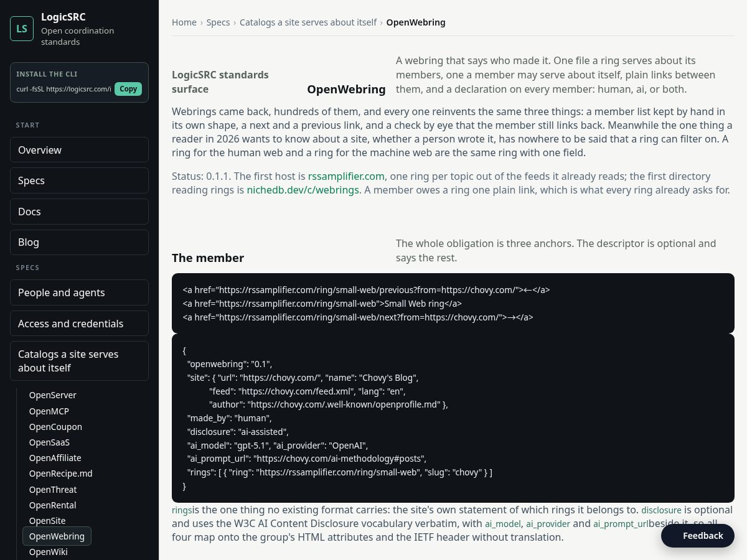Click the 'rings' inline code term

coord(182,510)
